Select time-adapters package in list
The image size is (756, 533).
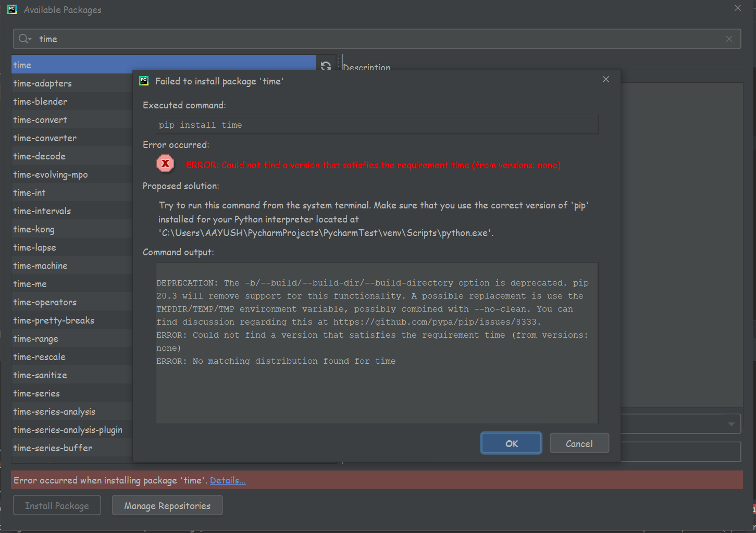click(x=43, y=83)
